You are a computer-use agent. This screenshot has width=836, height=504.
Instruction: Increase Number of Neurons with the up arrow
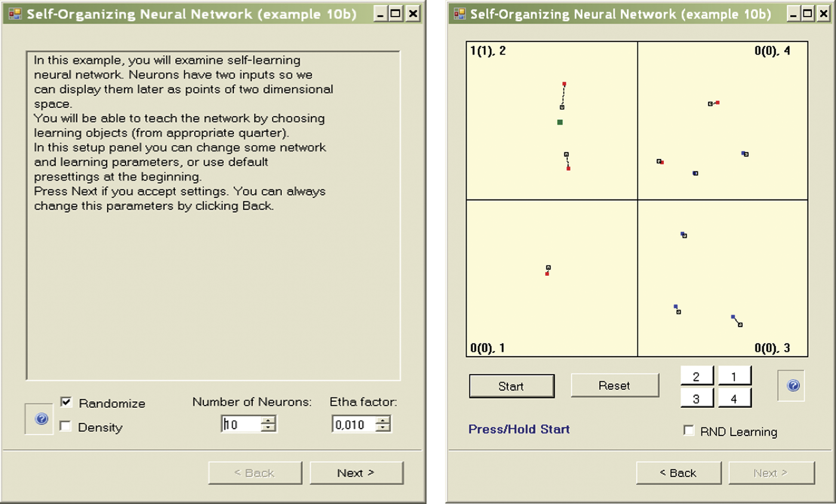(269, 420)
